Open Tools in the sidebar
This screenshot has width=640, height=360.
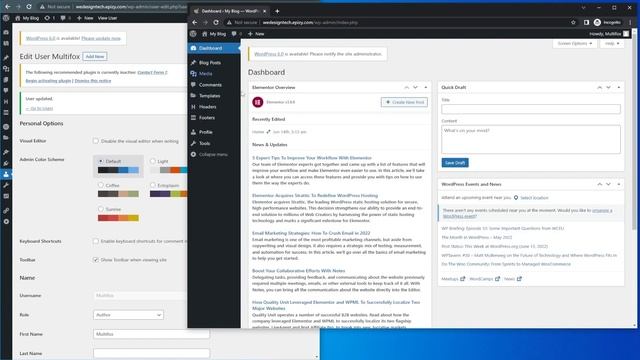tap(204, 143)
